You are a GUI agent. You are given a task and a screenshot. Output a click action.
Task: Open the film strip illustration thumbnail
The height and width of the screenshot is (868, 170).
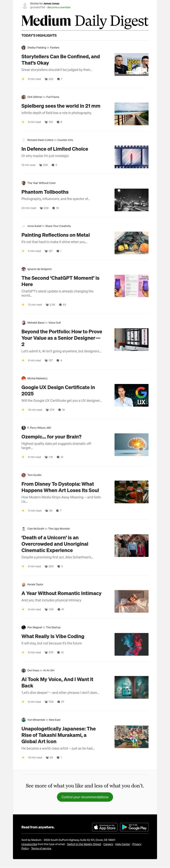(x=132, y=157)
